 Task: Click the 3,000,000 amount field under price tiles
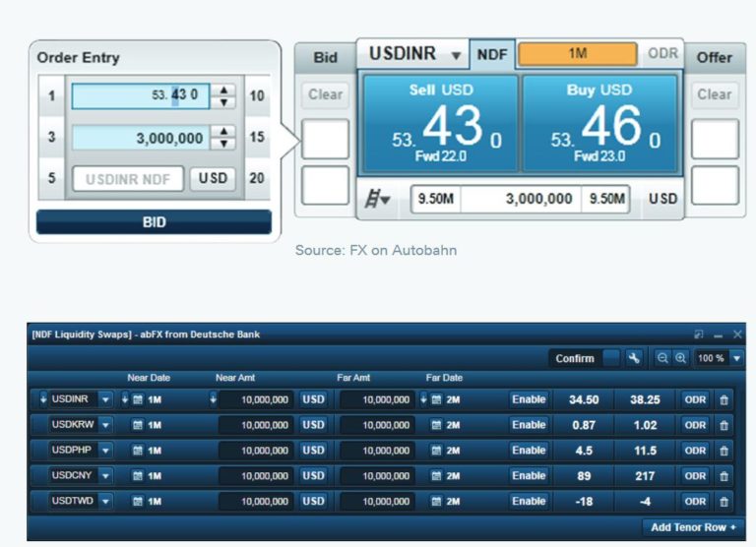tap(521, 199)
